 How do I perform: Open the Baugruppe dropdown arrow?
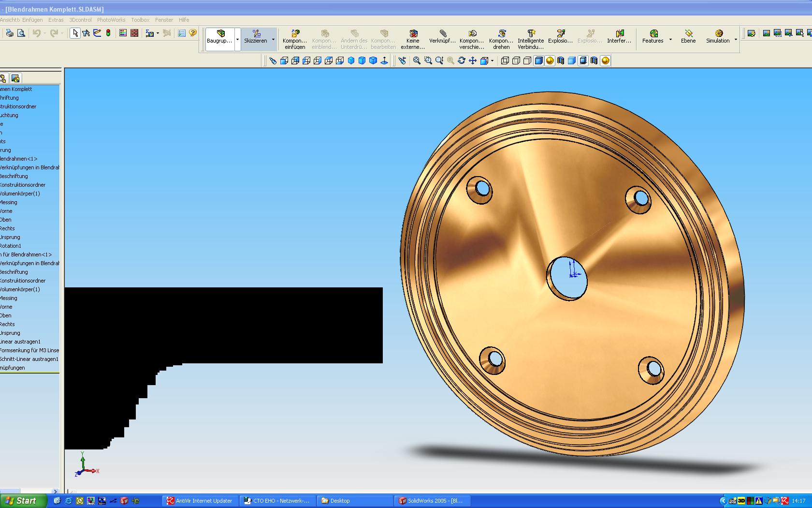237,40
